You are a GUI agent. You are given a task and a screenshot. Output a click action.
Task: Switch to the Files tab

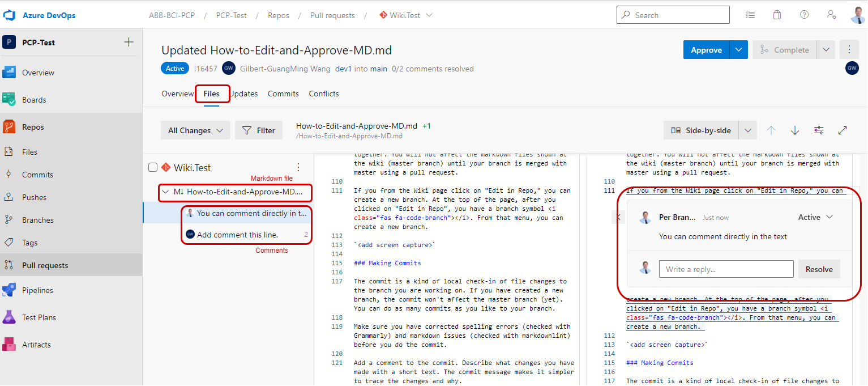tap(211, 94)
